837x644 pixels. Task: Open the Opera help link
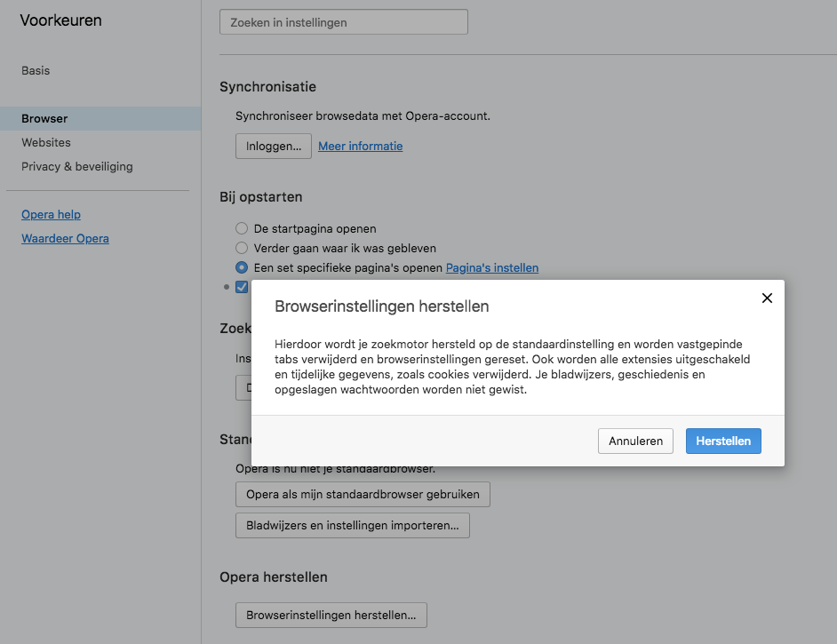tap(51, 214)
